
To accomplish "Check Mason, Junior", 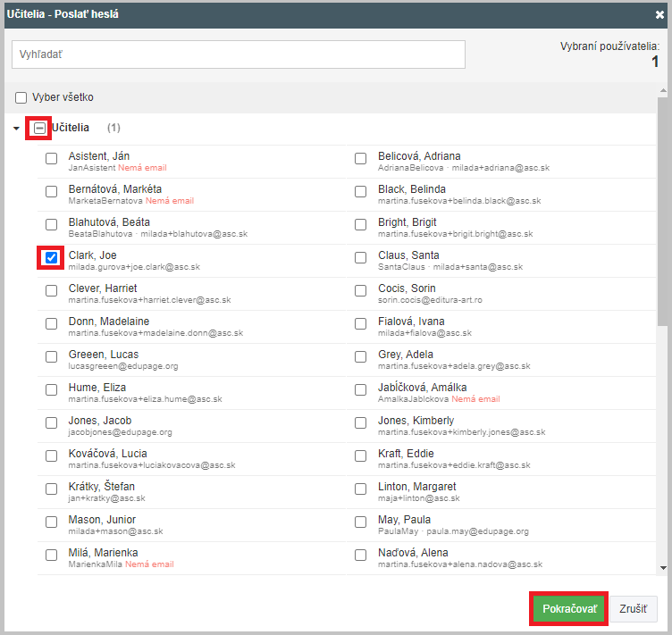I will tap(52, 522).
